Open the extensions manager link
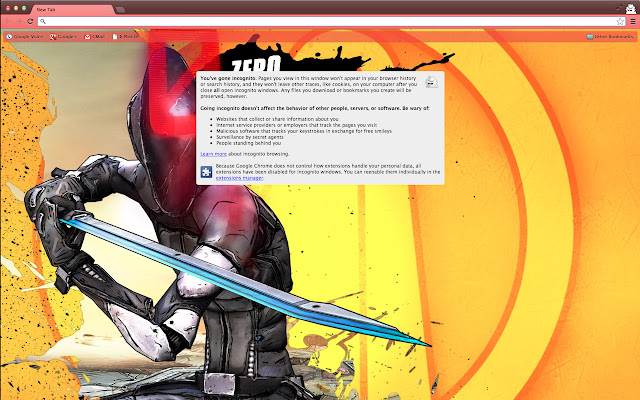The width and height of the screenshot is (640, 400). [x=239, y=178]
